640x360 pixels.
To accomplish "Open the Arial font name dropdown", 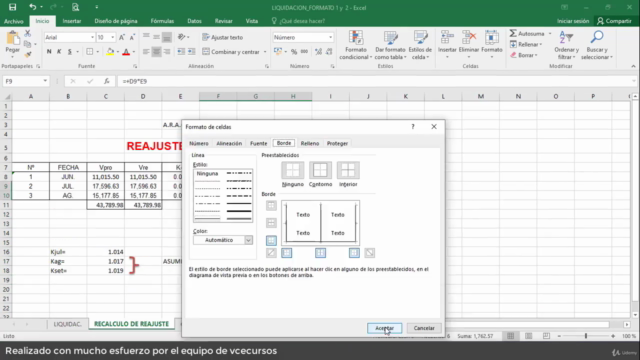I will [92, 37].
